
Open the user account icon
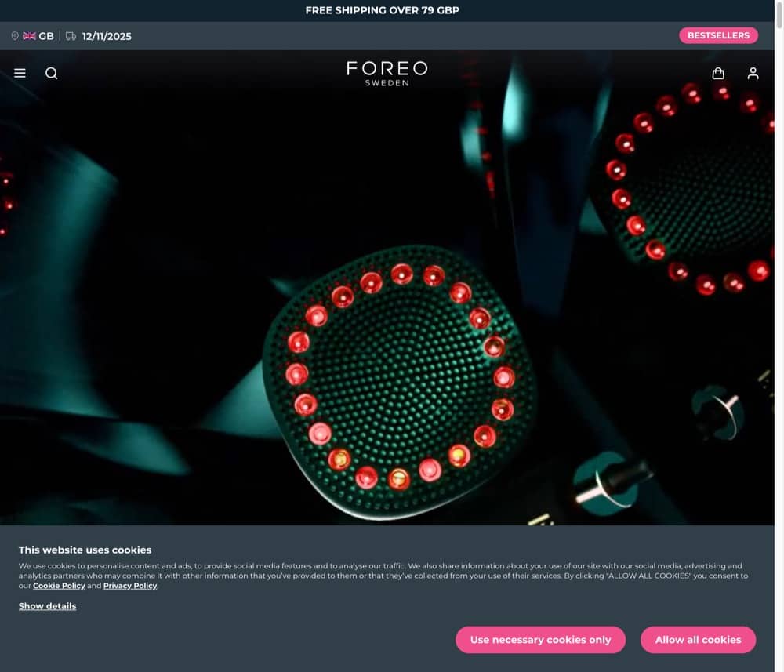[x=753, y=74]
